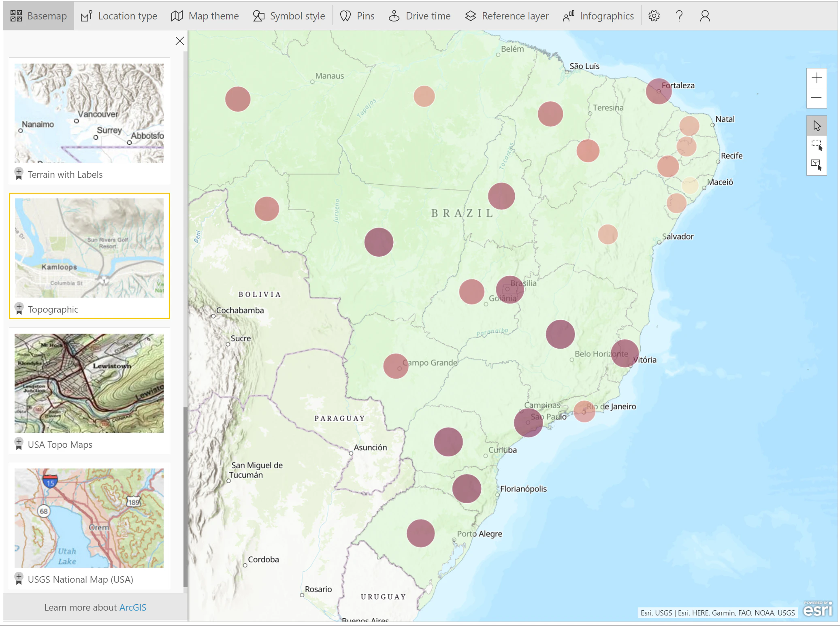
Task: Open the help question mark icon
Action: tap(679, 16)
